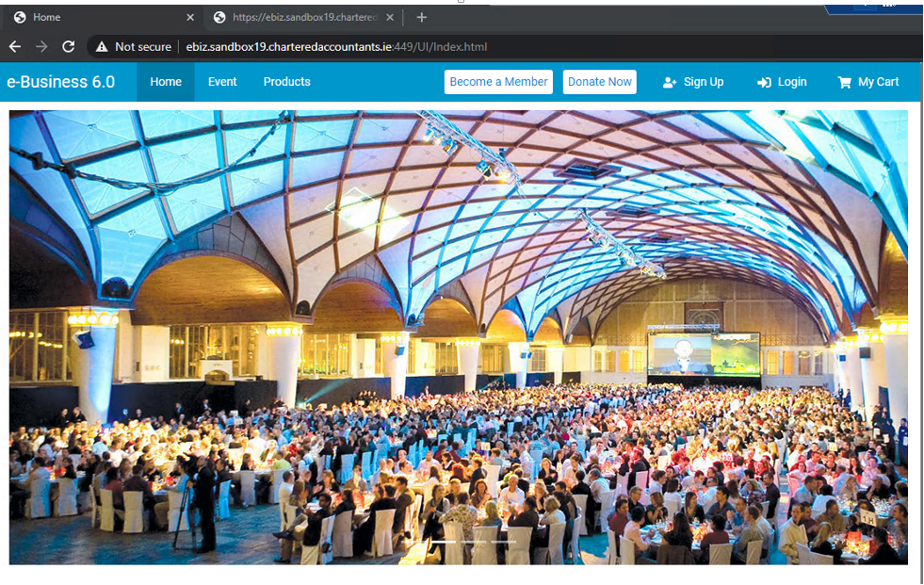Viewport: 924px width, 585px height.
Task: Reload the page with the refresh icon
Action: click(69, 46)
